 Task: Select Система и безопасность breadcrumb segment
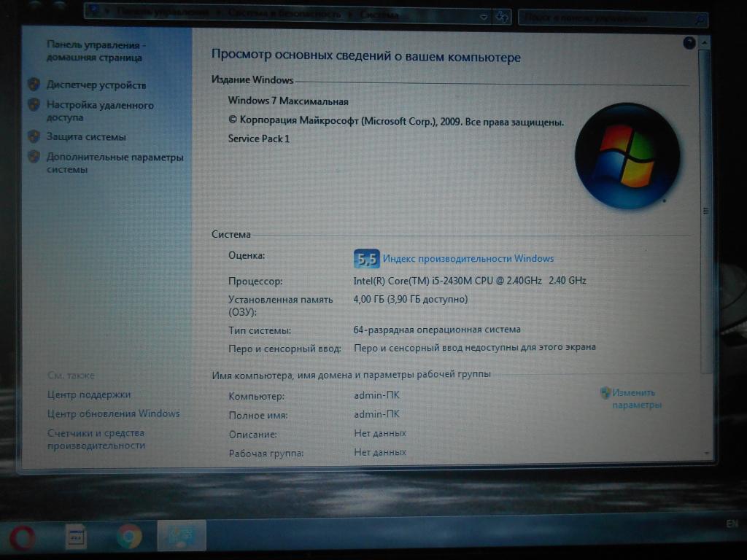[284, 14]
